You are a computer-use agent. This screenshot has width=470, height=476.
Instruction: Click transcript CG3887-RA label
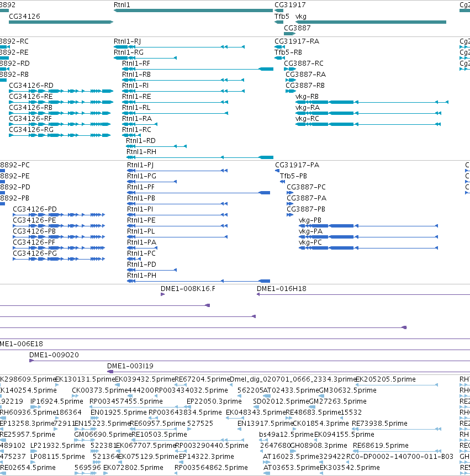(x=305, y=75)
